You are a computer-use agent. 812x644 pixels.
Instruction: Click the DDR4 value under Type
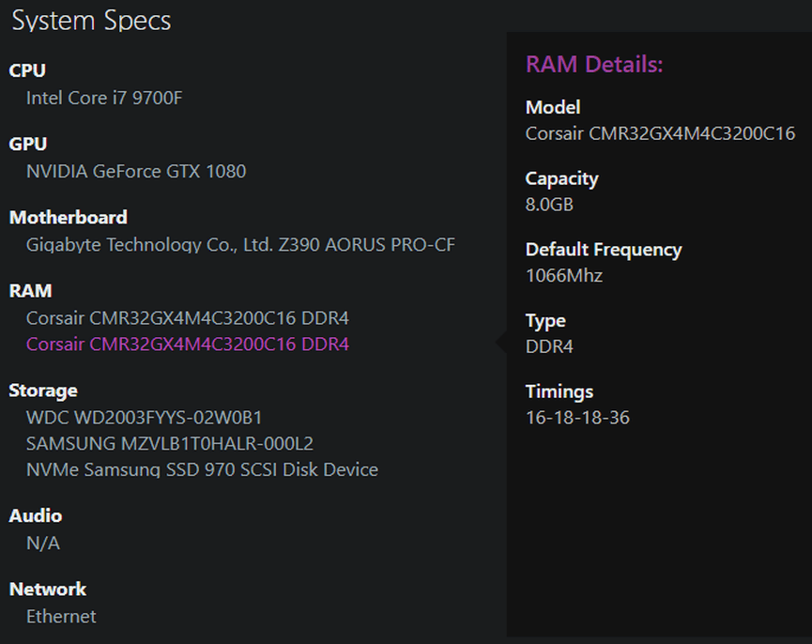click(549, 346)
